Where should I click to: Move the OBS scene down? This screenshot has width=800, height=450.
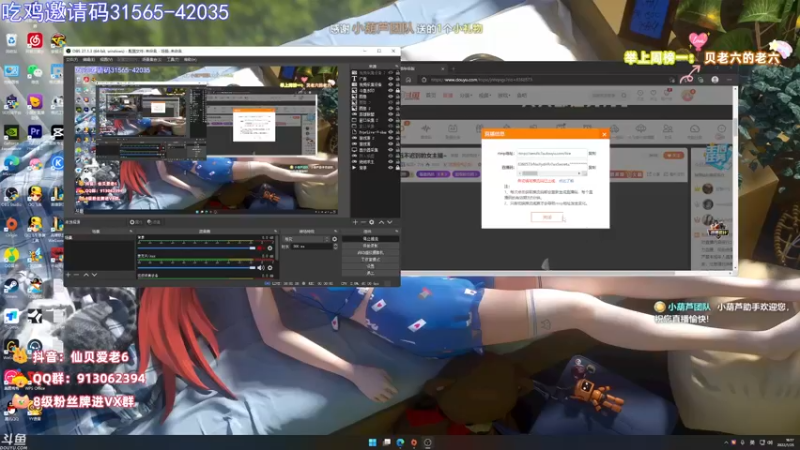click(94, 274)
